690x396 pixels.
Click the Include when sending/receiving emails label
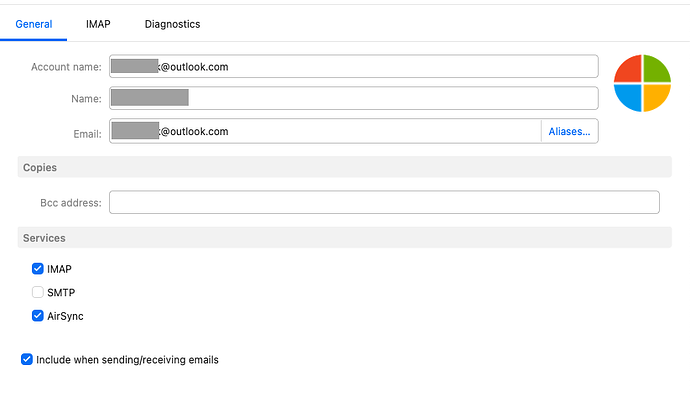pyautogui.click(x=127, y=360)
